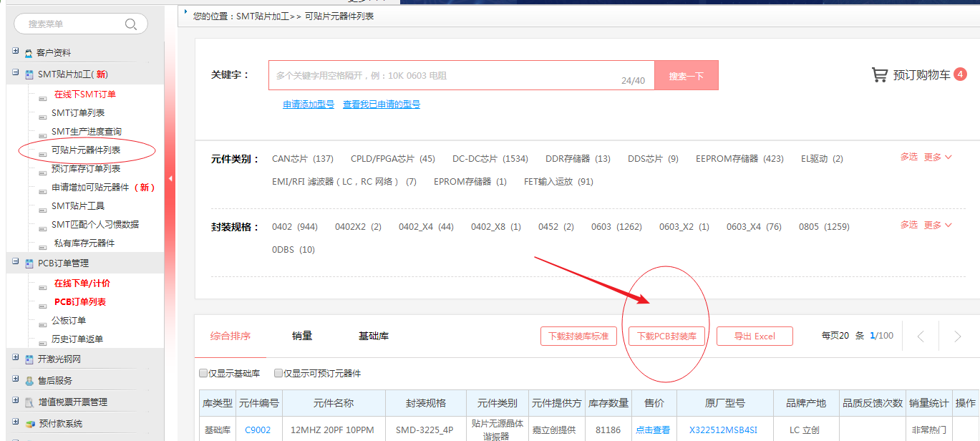This screenshot has width=980, height=441.
Task: Click the 预付款系统 sidebar icon
Action: [29, 424]
